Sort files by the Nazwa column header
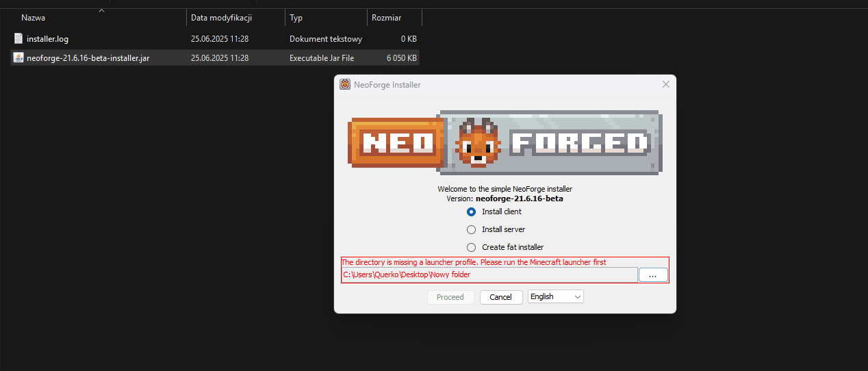The width and height of the screenshot is (868, 371). (x=34, y=18)
